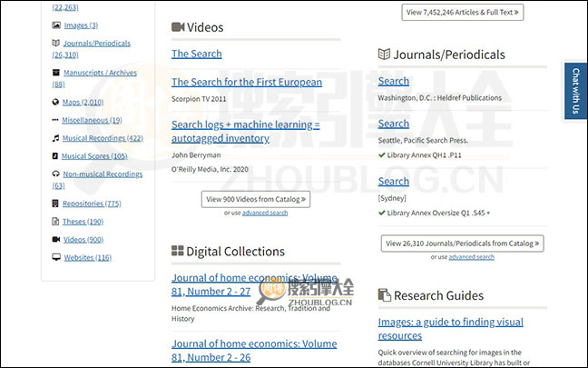The height and width of the screenshot is (368, 588).
Task: Click the Manuscripts / Archives box icon
Action: click(56, 72)
